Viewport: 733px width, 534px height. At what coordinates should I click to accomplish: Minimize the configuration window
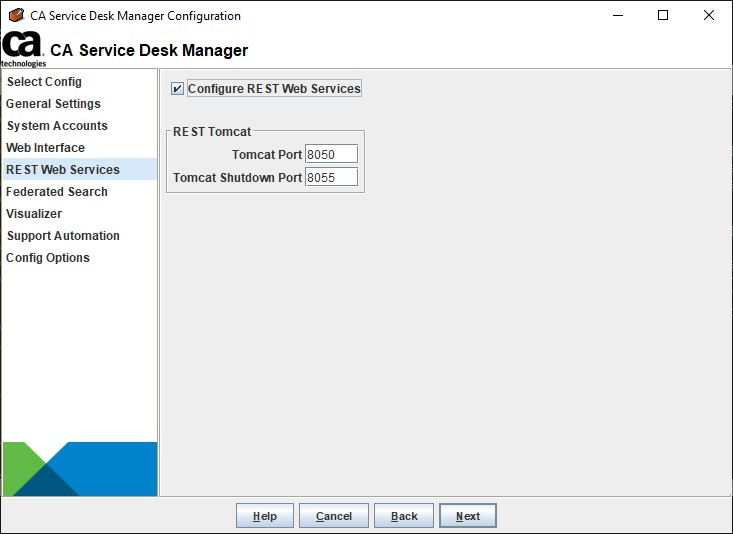click(618, 15)
